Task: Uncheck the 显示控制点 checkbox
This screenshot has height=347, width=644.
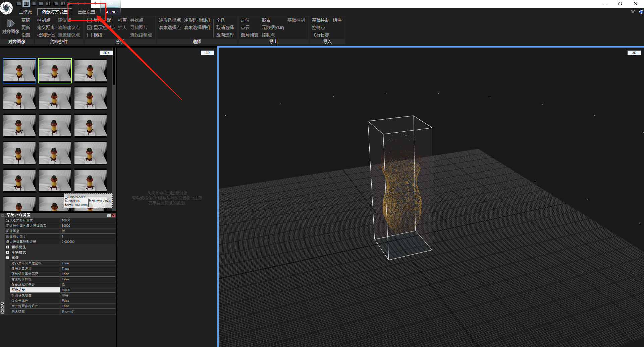Action: pyautogui.click(x=90, y=28)
